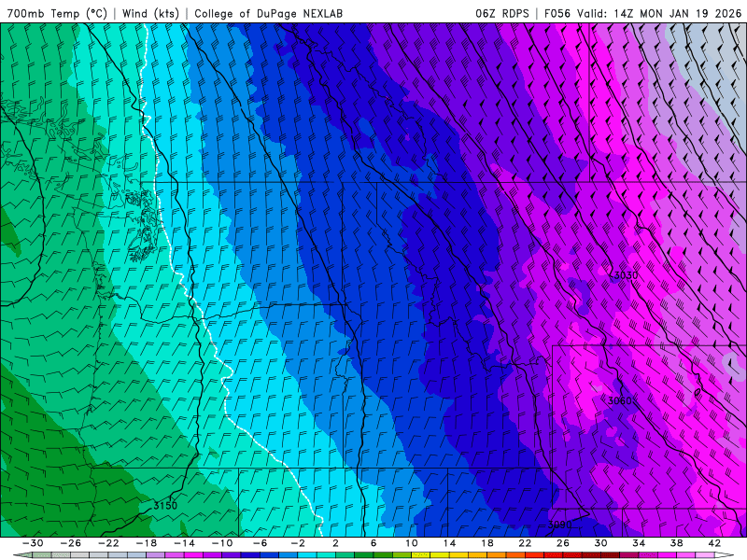Select the "Wind (kts)" header label
This screenshot has width=747, height=560.
tap(150, 13)
